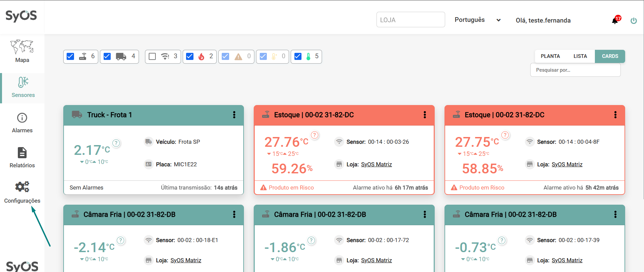
Task: Open the Alarmes info icon
Action: [x=22, y=118]
